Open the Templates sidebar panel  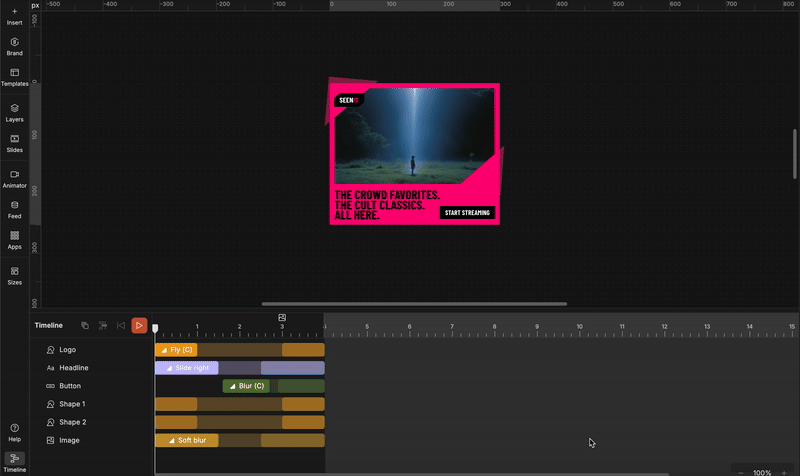point(14,77)
